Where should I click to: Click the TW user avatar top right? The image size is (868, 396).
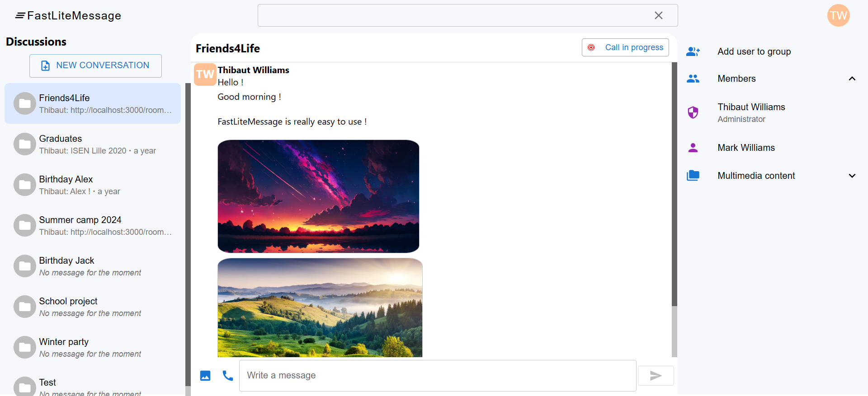point(838,16)
